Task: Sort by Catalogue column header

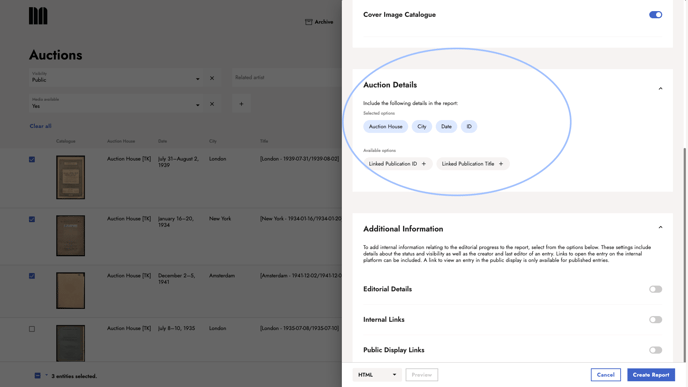Action: 66,141
